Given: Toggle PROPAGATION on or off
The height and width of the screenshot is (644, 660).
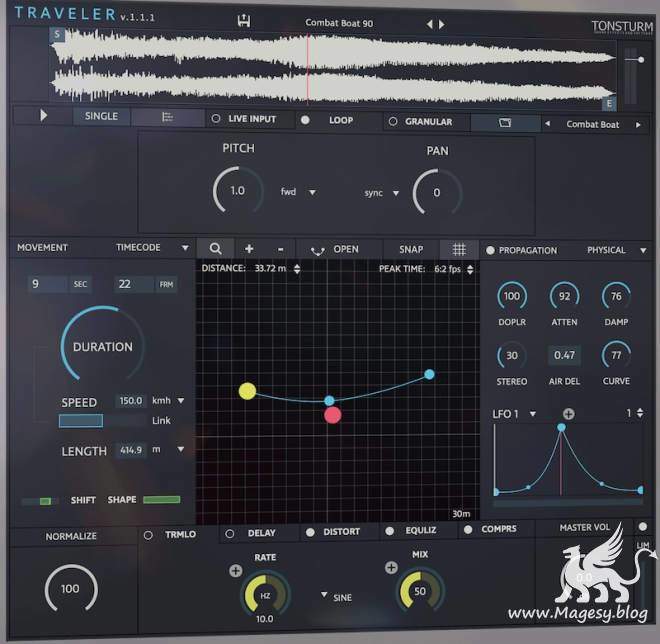Looking at the screenshot, I should coord(490,250).
